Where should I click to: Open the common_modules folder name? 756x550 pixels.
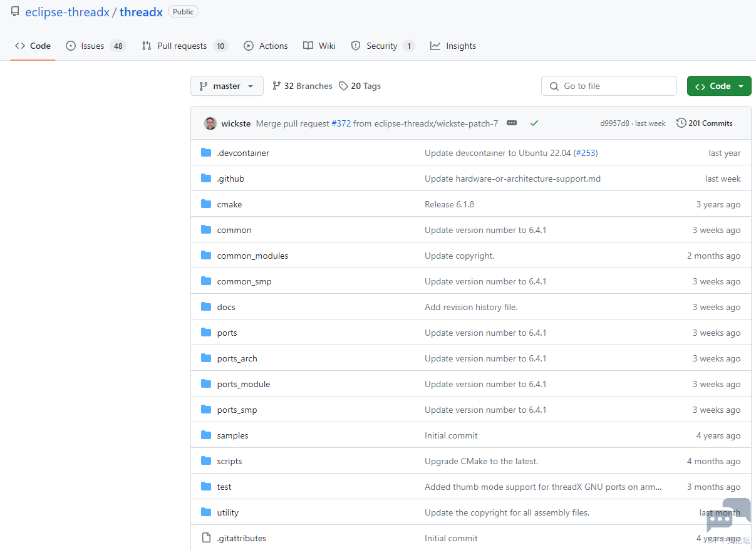(x=252, y=256)
